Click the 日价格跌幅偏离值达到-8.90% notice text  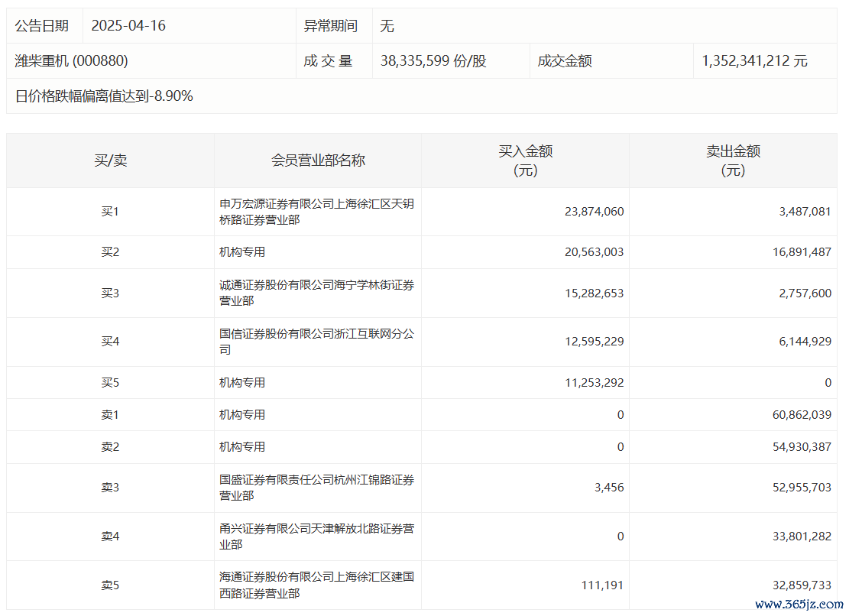coord(104,96)
